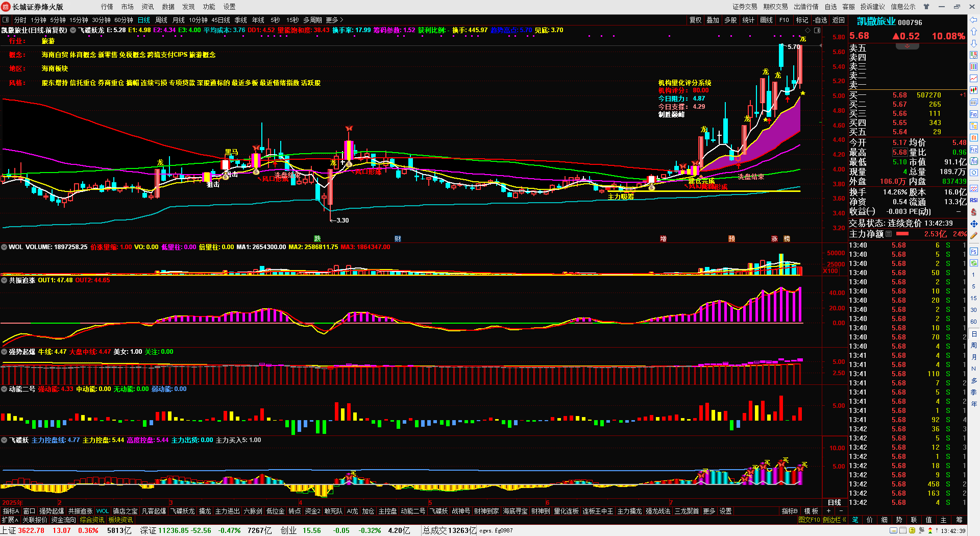Open the -自选 watchlist dropdown
Viewport: 980px width, 536px height.
coord(820,20)
